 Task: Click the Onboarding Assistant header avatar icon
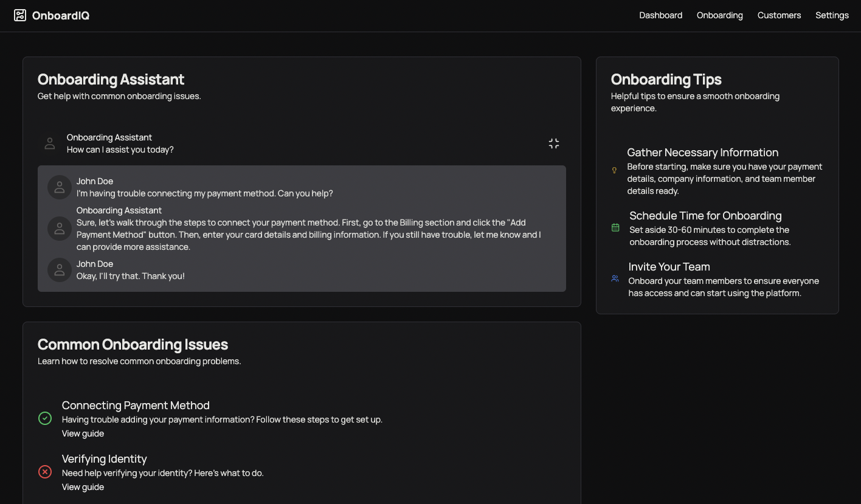(50, 143)
